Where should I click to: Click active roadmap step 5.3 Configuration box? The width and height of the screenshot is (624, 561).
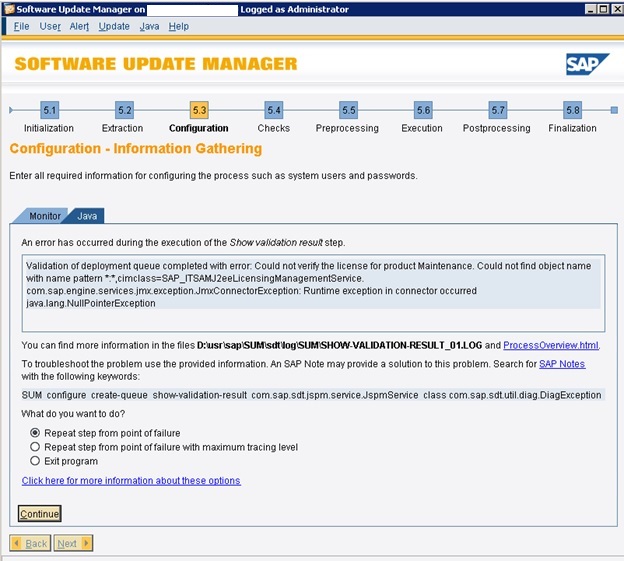point(199,110)
